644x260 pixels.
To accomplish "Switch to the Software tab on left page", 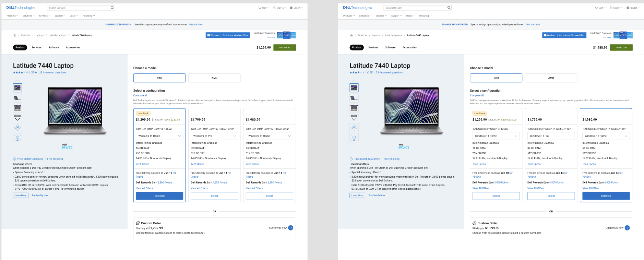I will click(53, 47).
